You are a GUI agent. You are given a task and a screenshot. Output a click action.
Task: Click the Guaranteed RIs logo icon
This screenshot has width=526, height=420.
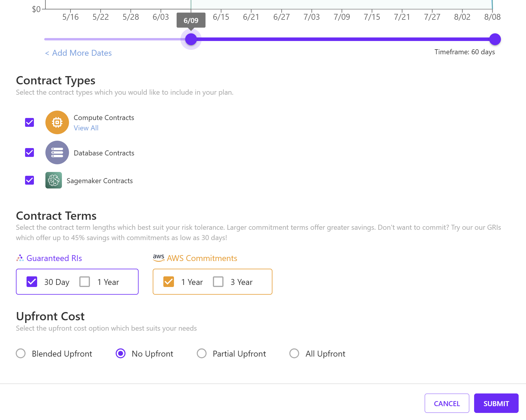tap(20, 258)
